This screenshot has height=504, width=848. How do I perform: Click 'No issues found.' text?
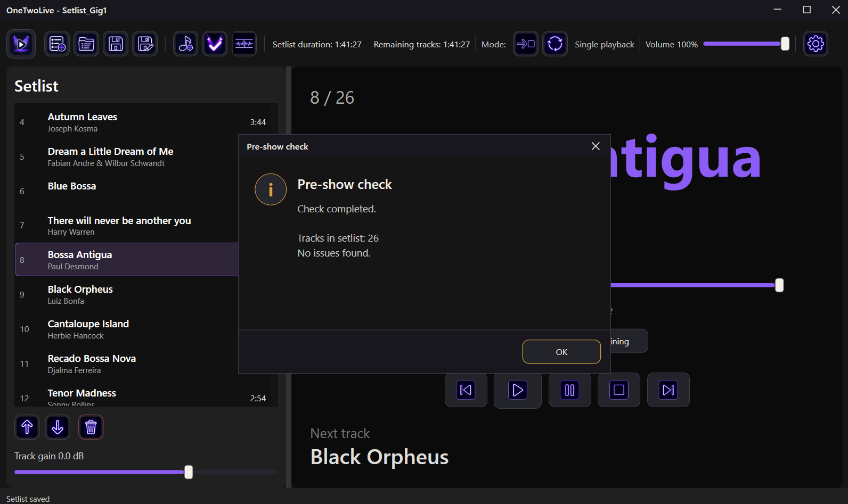pos(334,253)
